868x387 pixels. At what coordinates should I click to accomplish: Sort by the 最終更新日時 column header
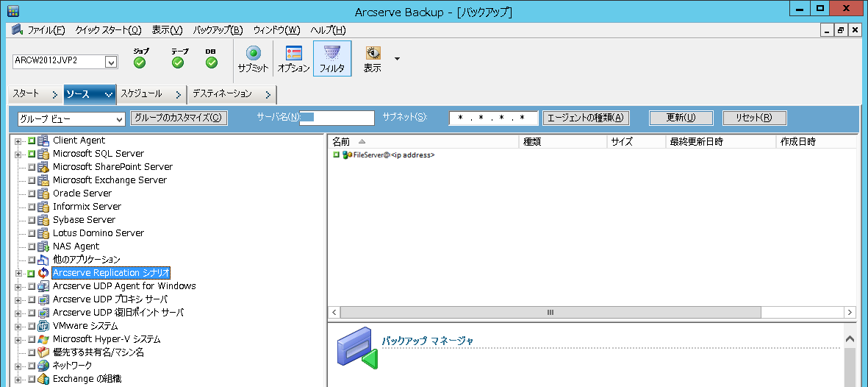pos(721,142)
